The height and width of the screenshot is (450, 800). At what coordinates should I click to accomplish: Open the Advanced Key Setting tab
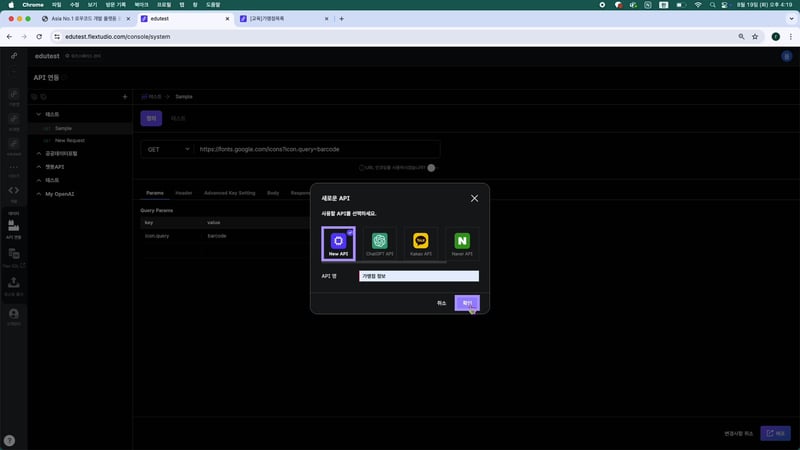tap(229, 192)
